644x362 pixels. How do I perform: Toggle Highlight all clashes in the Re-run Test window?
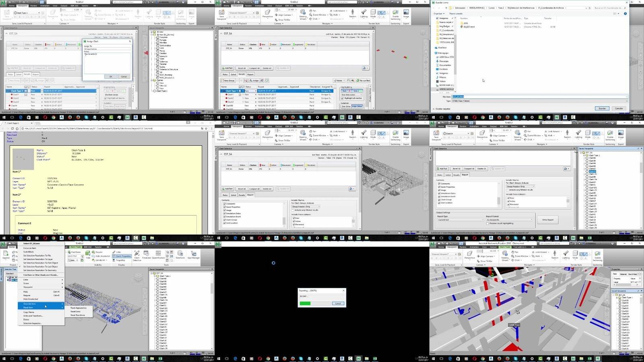click(x=342, y=98)
